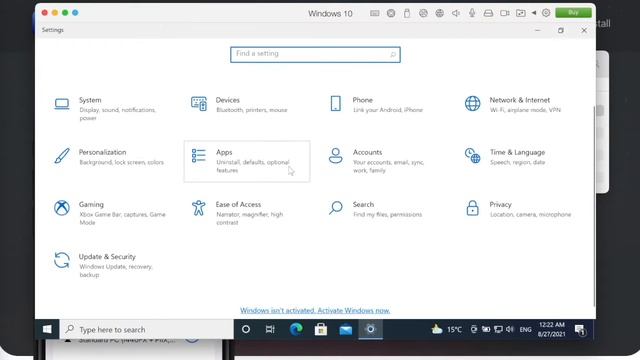Open Parallels configuration gear icon
The width and height of the screenshot is (640, 360).
point(546,13)
